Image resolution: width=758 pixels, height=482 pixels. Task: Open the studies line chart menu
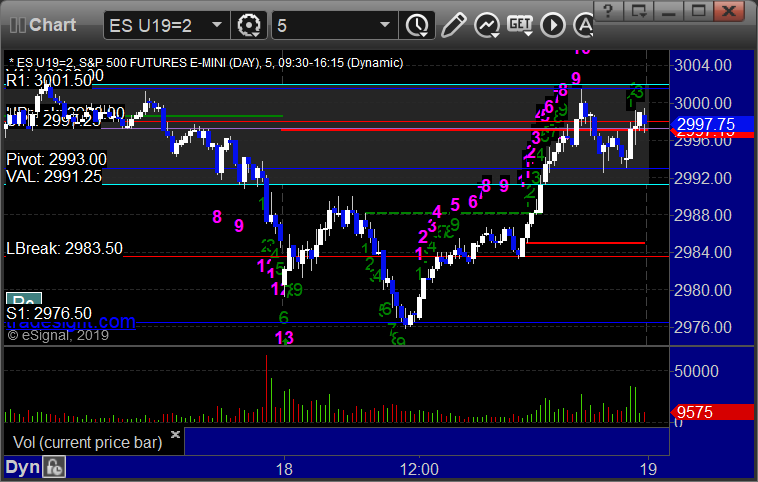tap(487, 25)
